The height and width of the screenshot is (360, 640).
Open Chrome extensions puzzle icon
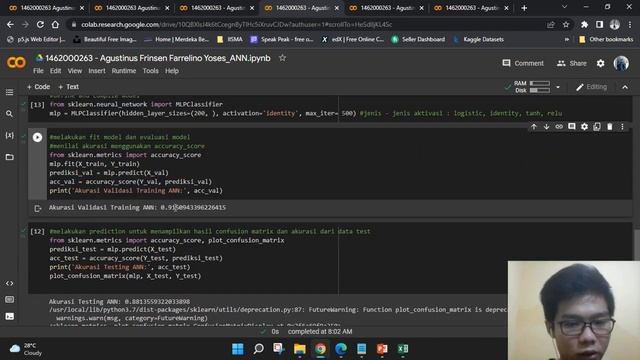point(584,24)
